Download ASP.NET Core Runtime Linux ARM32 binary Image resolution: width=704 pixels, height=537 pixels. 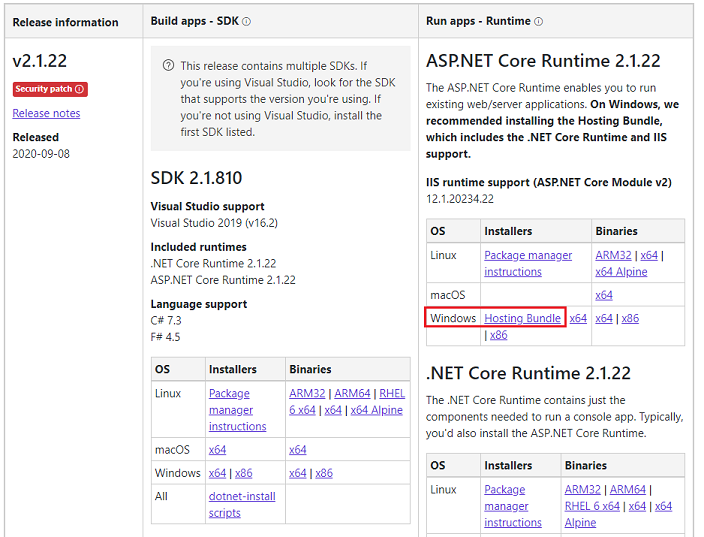[x=613, y=255]
